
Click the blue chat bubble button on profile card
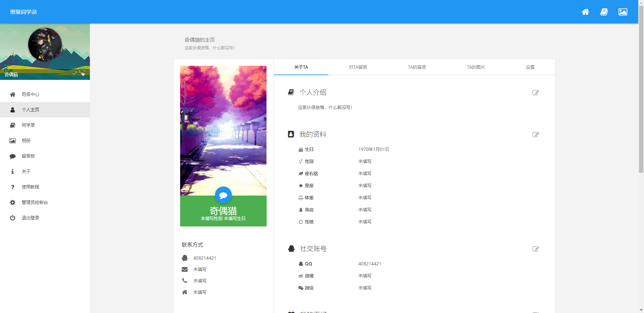click(223, 195)
